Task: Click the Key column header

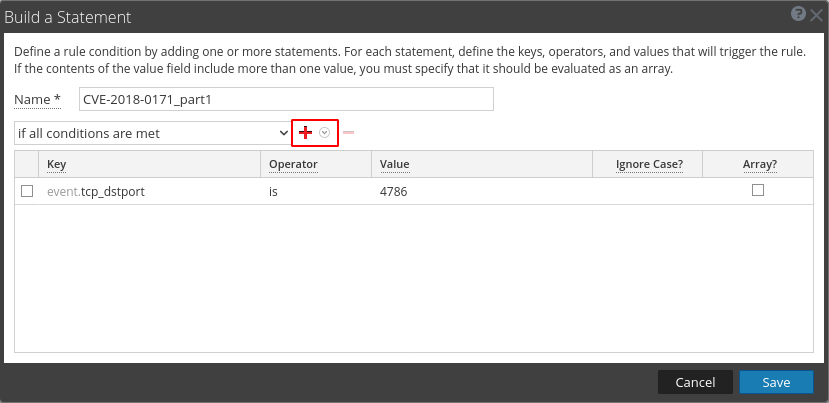Action: coord(56,164)
